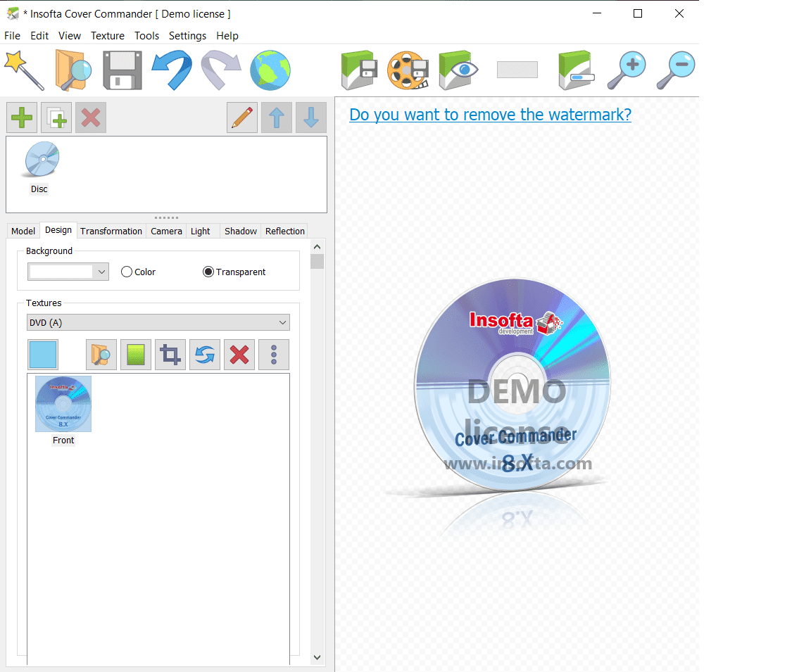Undo the last action with blue arrow
This screenshot has width=811, height=672.
pyautogui.click(x=172, y=70)
